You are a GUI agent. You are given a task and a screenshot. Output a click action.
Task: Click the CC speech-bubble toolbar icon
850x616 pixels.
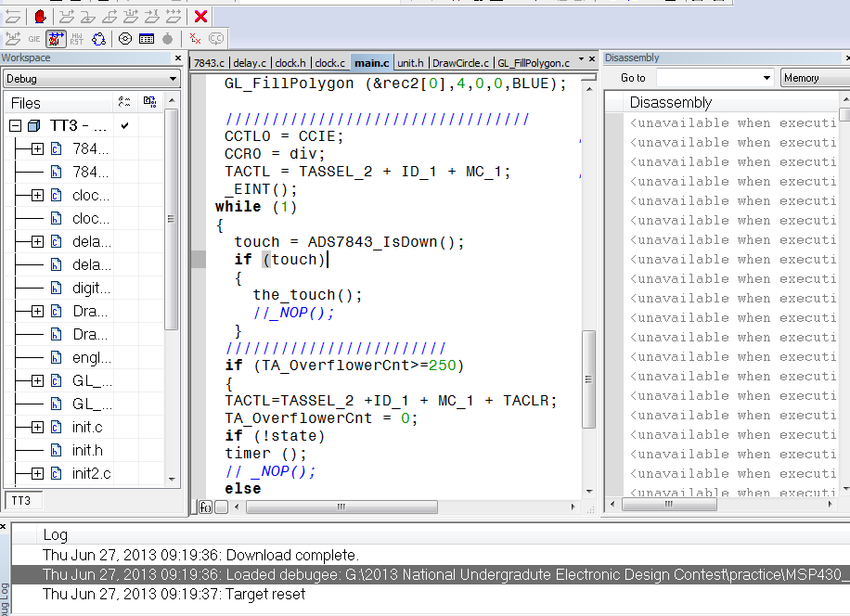click(x=216, y=39)
